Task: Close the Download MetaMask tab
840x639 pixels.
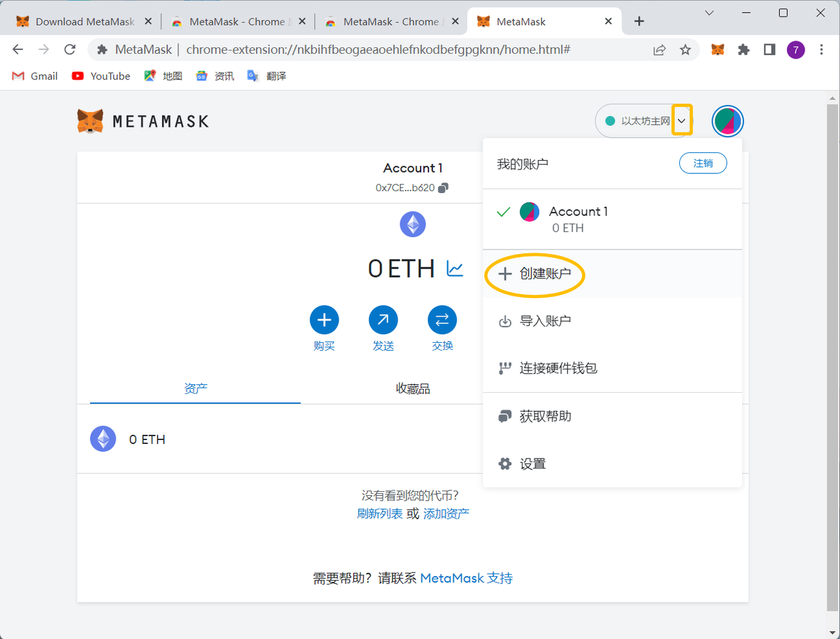Action: pyautogui.click(x=148, y=22)
